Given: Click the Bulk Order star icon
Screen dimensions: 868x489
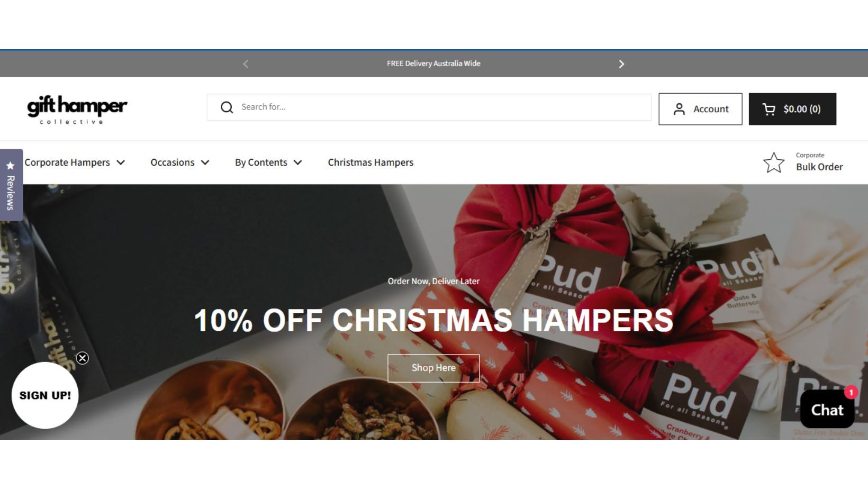Looking at the screenshot, I should pos(773,162).
